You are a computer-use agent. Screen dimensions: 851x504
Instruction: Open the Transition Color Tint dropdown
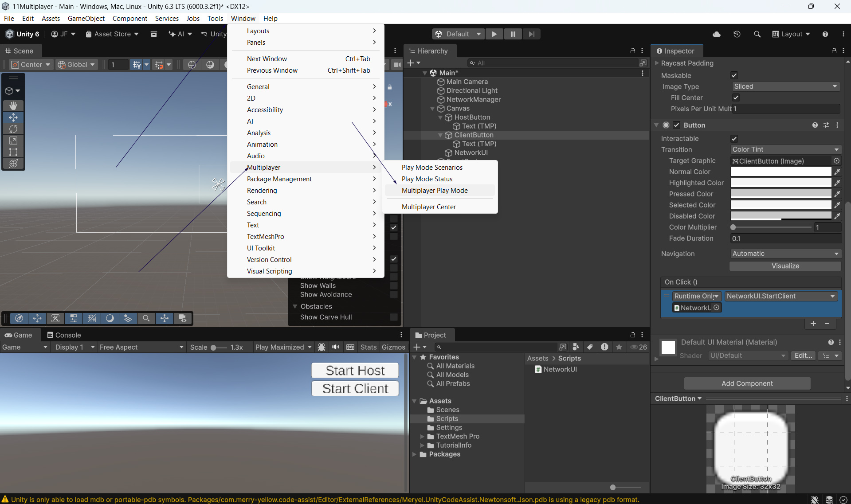point(785,150)
